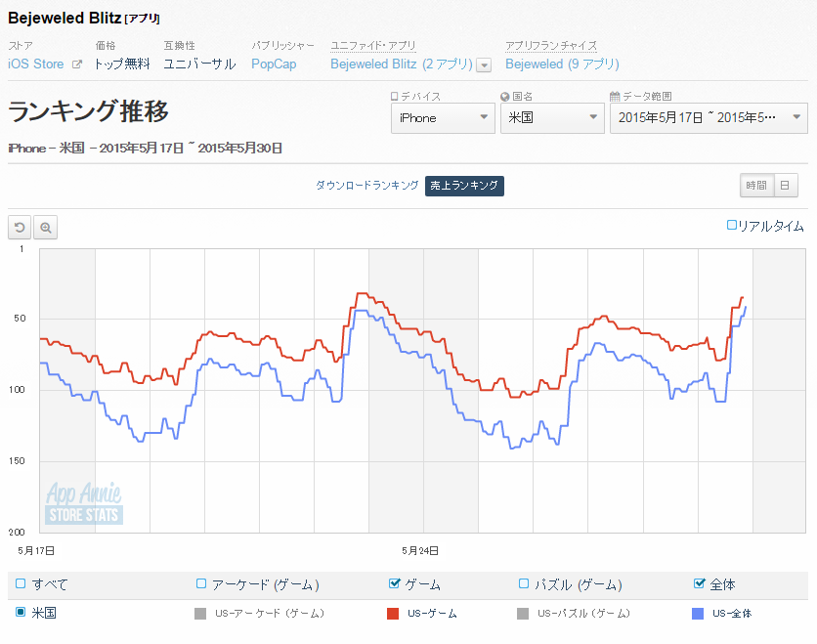Click the ユニファイド・アプリ label
817x644 pixels.
pos(373,46)
